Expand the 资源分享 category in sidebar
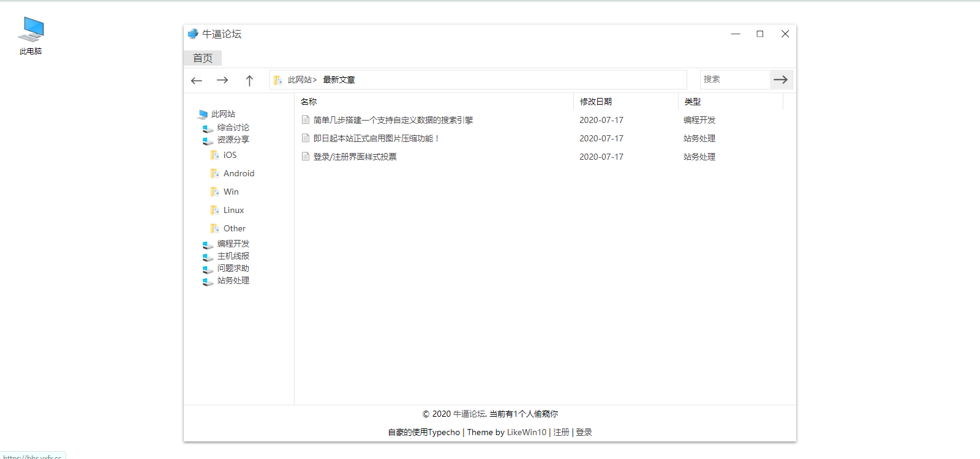 [233, 140]
